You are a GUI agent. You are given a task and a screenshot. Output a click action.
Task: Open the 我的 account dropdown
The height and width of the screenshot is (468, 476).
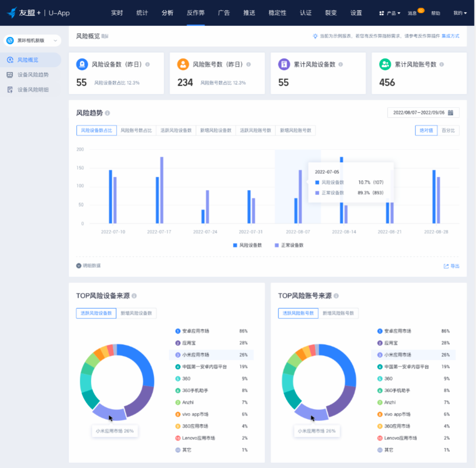pyautogui.click(x=460, y=13)
